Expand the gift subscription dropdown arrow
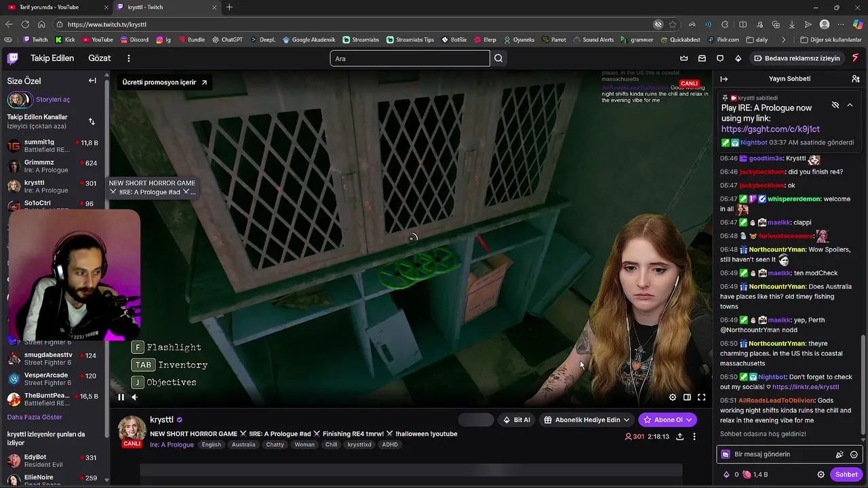This screenshot has height=488, width=868. (627, 420)
